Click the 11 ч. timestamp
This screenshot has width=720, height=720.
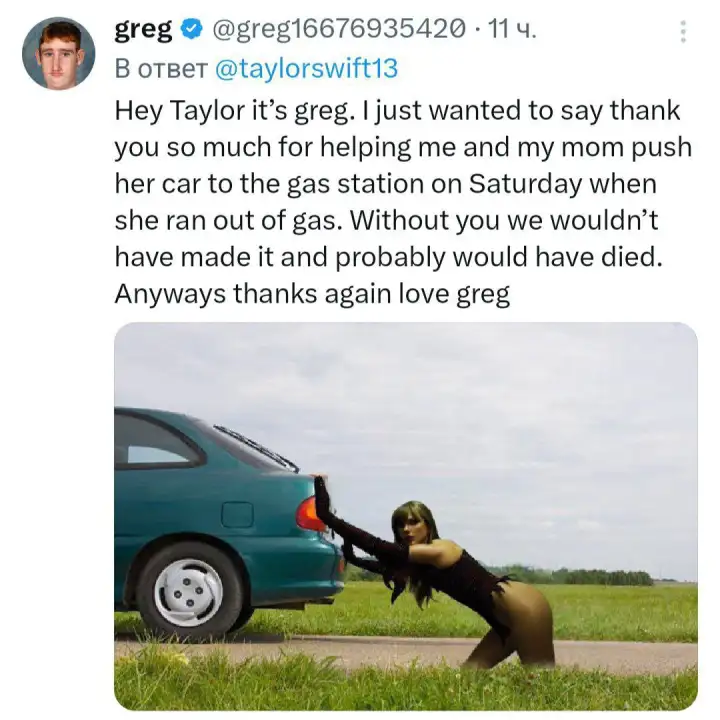tap(512, 30)
